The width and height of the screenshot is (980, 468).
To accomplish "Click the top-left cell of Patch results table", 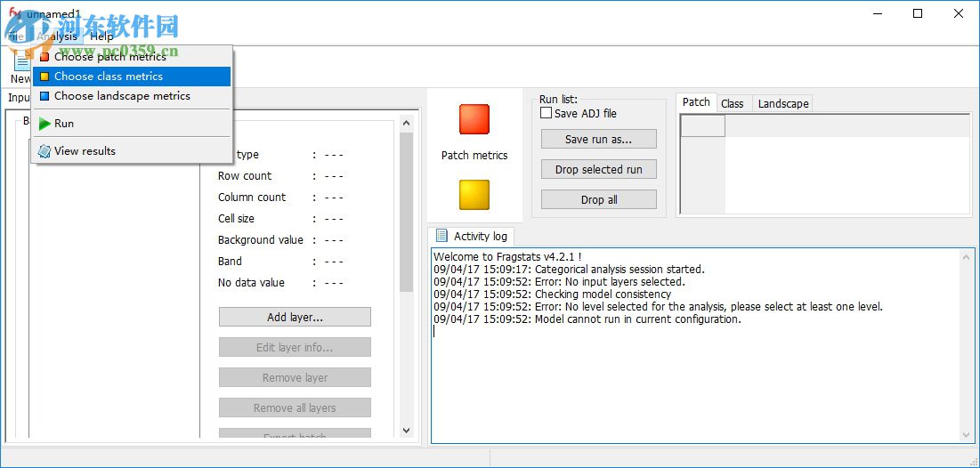I will [703, 125].
